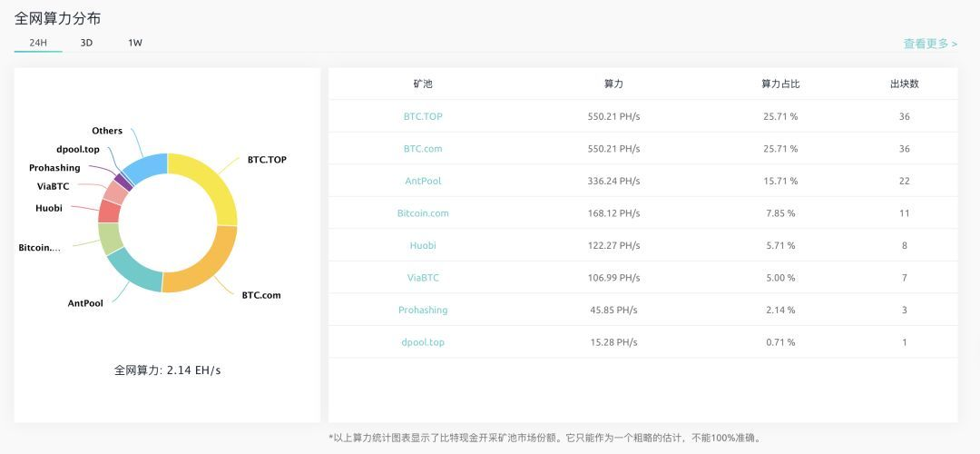Click the disclaimer footnote text below the table
The width and height of the screenshot is (980, 454).
click(545, 438)
